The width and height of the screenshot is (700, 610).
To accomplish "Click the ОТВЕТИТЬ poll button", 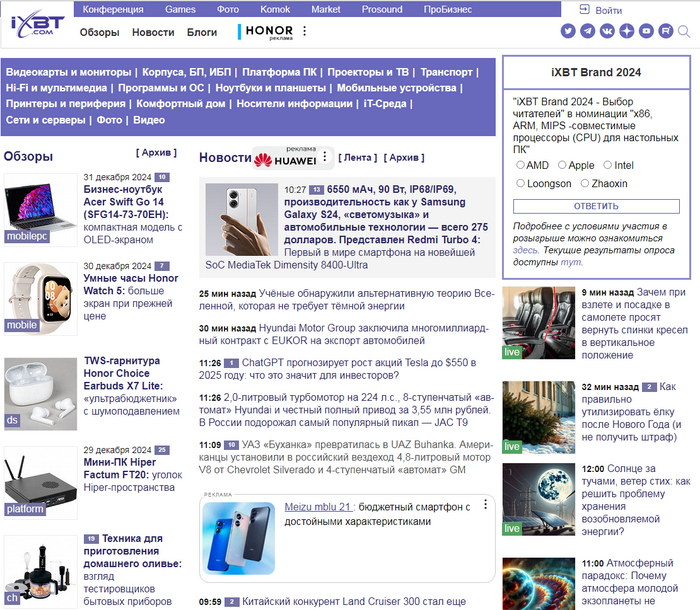I will click(596, 206).
